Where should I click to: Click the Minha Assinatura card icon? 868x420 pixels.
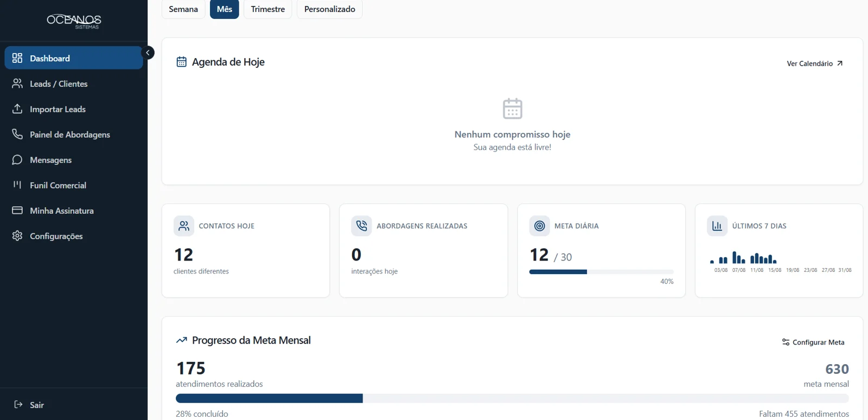tap(17, 211)
